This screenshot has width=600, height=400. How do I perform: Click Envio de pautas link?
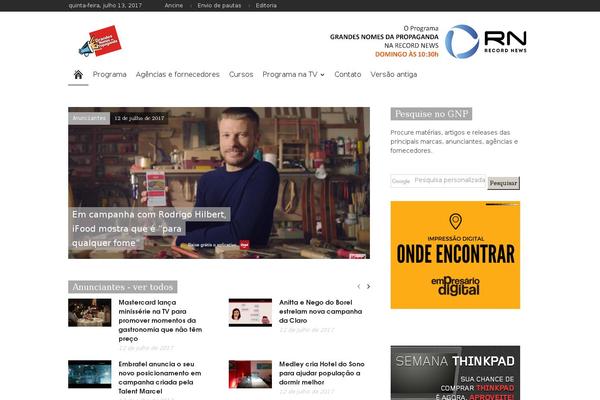[x=219, y=5]
